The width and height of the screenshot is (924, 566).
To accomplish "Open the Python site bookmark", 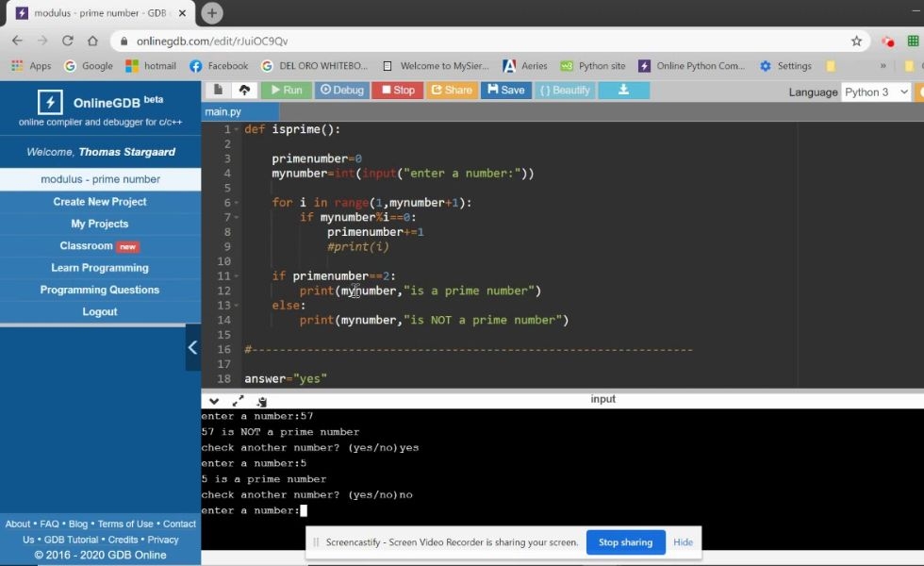I will [x=593, y=65].
